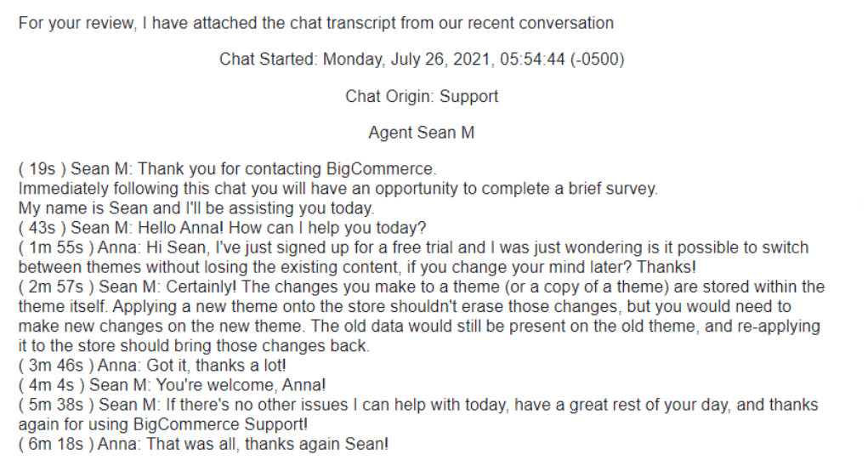
Task: Click 'Hello Anna! How can I help' message
Action: pos(281,228)
